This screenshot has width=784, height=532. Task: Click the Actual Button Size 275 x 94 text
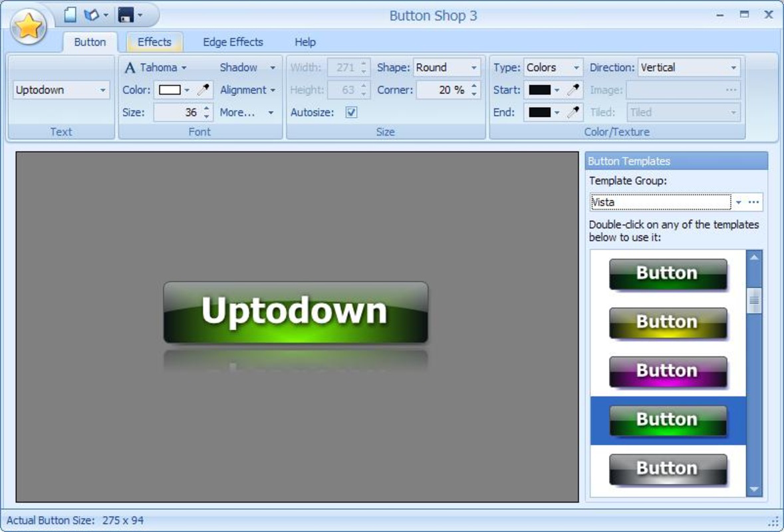point(75,521)
